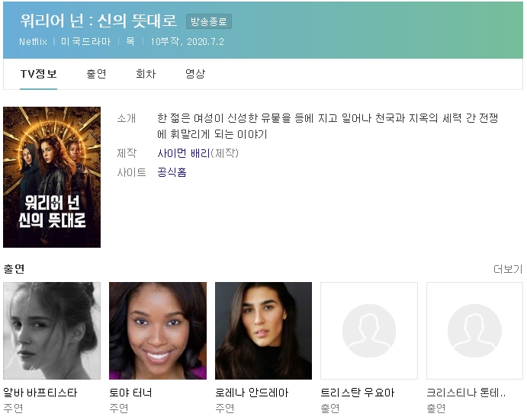Click the Netflix label in header
Screen dimensions: 527x420
coord(33,42)
